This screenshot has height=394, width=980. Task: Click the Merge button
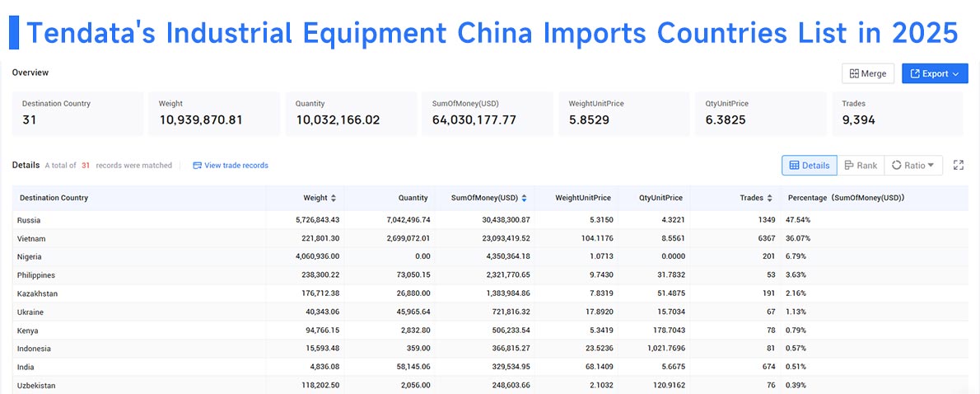(867, 73)
